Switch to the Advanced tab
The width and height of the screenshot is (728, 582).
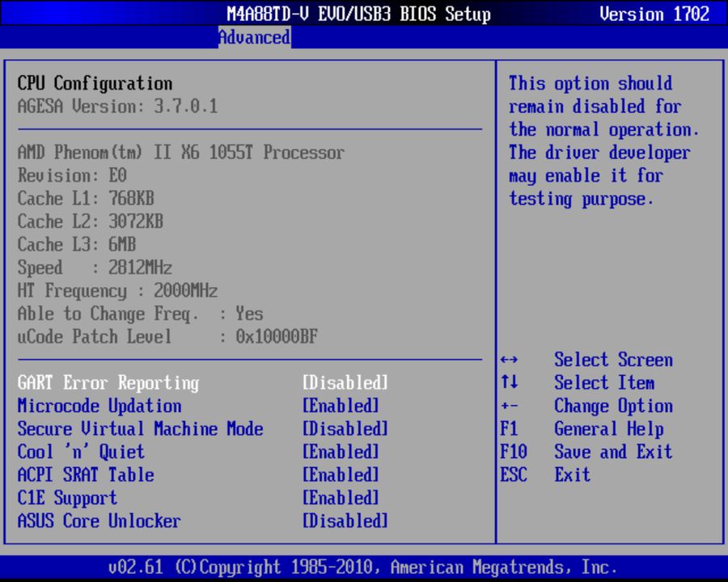[254, 37]
